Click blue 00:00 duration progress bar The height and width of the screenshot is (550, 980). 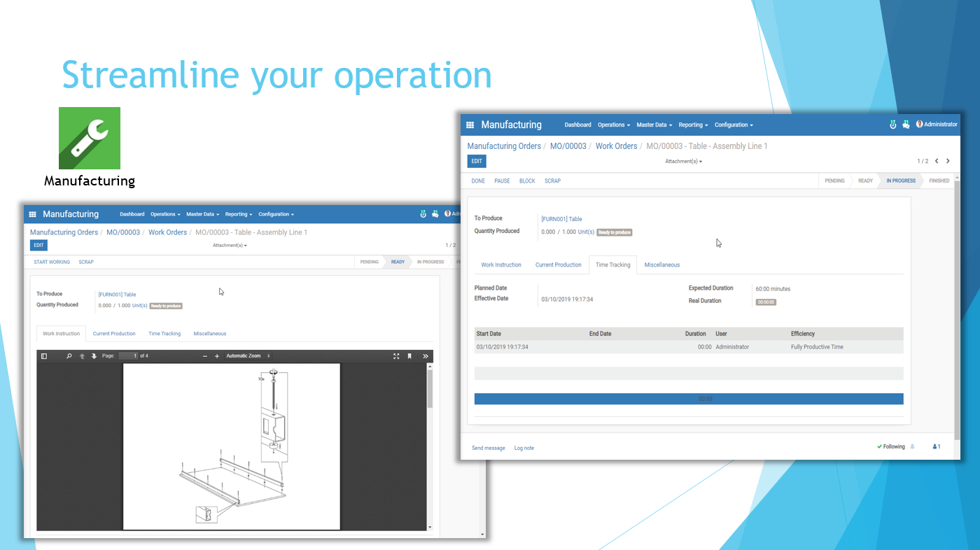pos(689,399)
